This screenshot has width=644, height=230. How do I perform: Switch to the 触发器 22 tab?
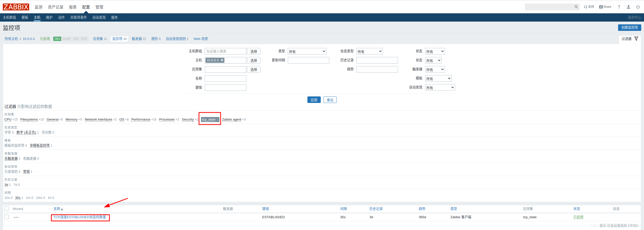coord(139,39)
